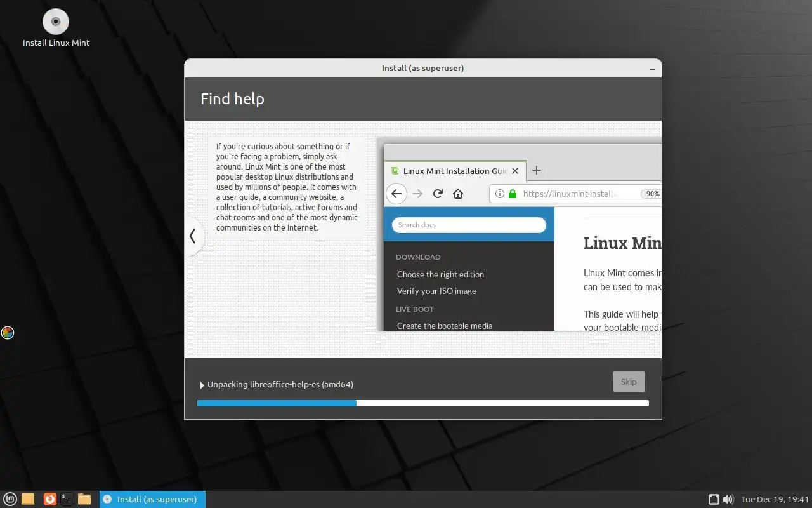Click the home icon in the slideshow browser
Screen dimensions: 812x508
point(458,194)
